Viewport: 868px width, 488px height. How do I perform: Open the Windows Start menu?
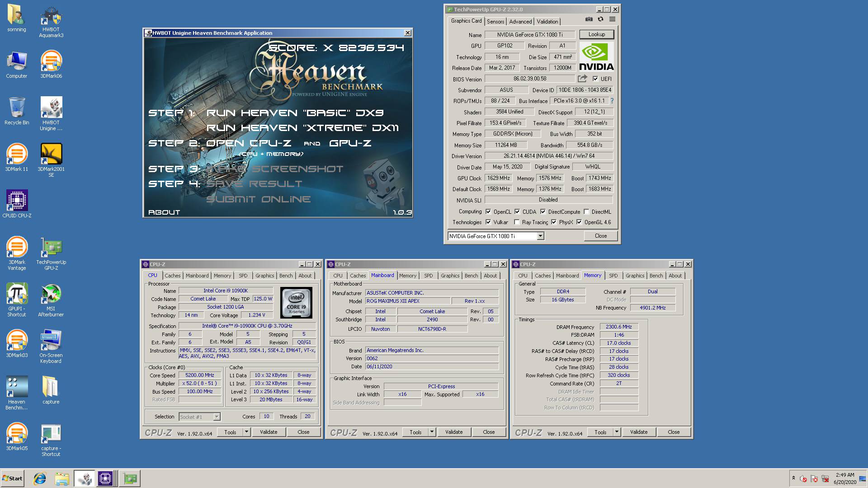point(12,479)
